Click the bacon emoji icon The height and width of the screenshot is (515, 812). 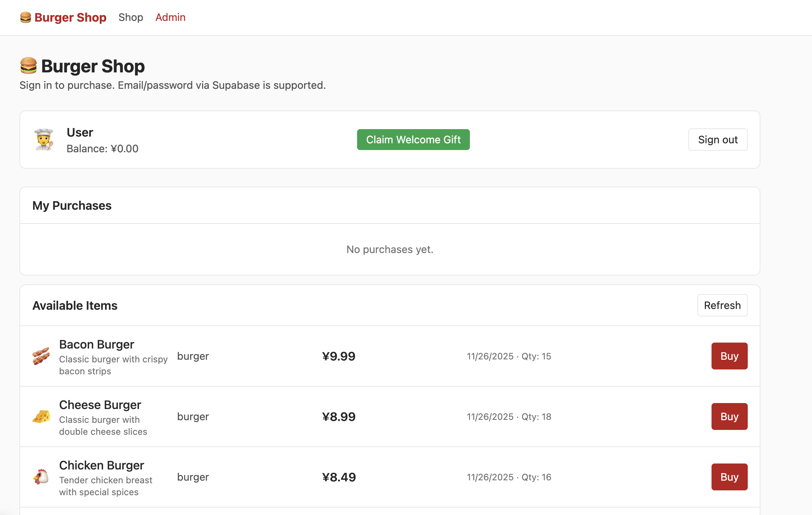tap(41, 356)
